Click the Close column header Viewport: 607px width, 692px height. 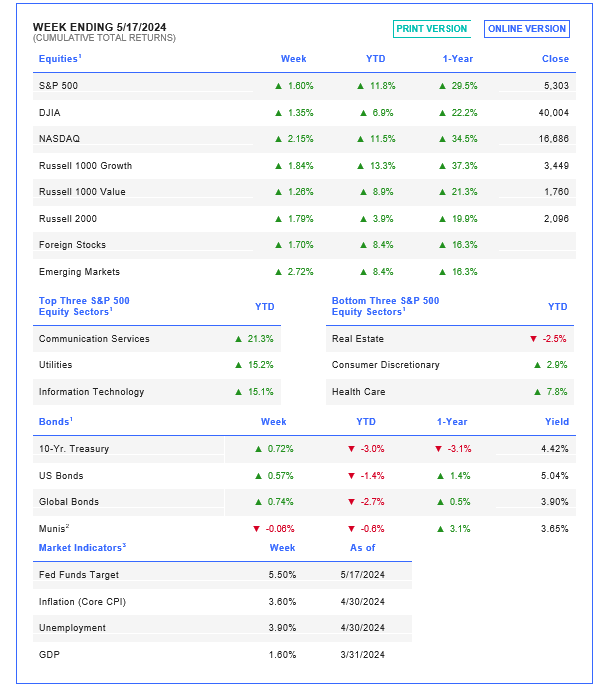point(555,59)
